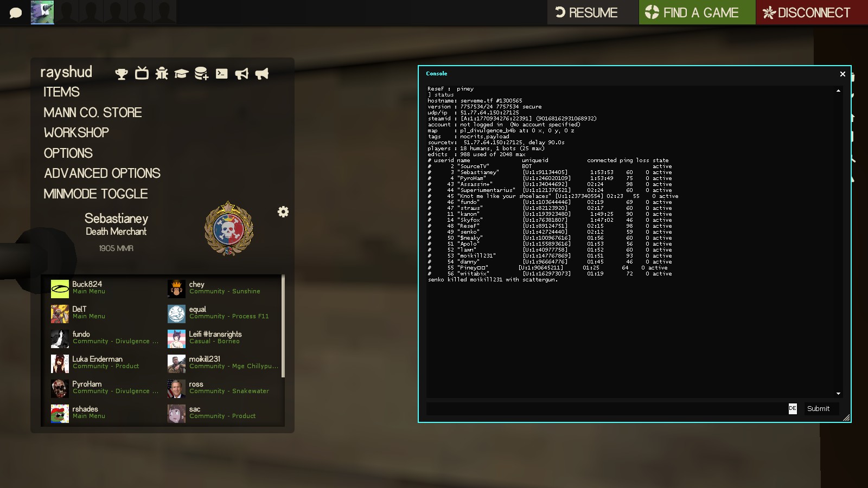
Task: Click the 'map : pl_divulgence_b4b' console line
Action: coord(501,131)
